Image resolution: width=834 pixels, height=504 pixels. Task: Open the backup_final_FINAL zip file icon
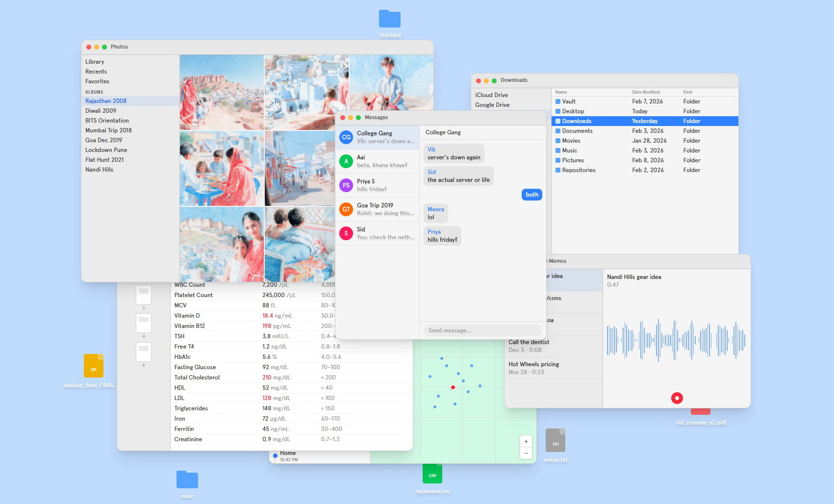[x=93, y=366]
